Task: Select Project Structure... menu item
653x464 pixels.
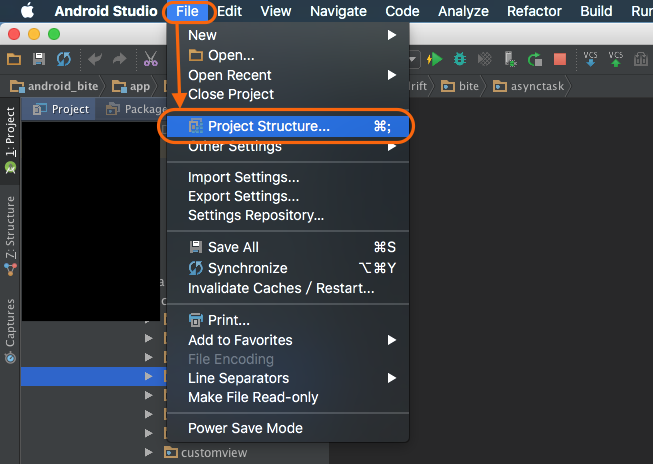Action: click(x=288, y=126)
